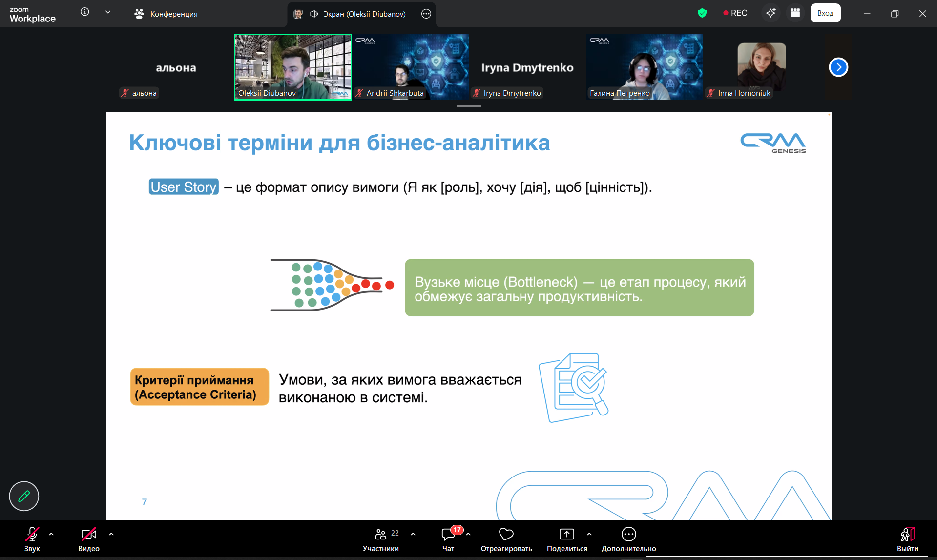This screenshot has width=937, height=560.
Task: Click the Вход sign-in button
Action: tap(825, 13)
